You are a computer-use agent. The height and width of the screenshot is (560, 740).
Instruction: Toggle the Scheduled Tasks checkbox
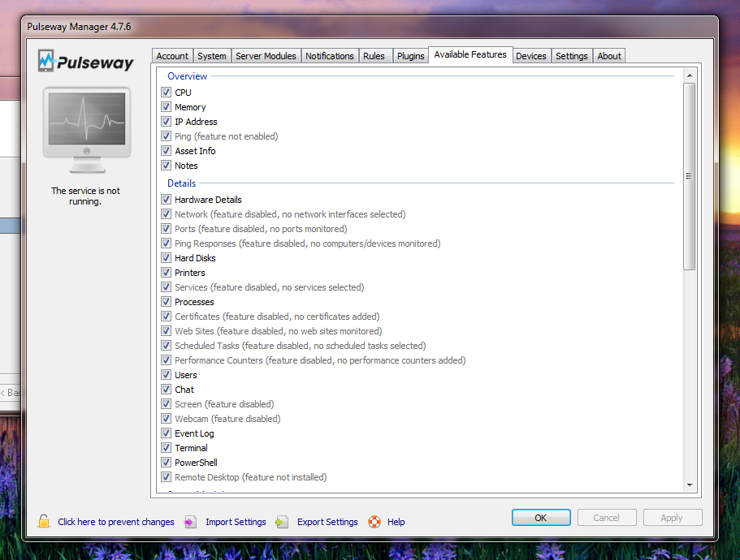pyautogui.click(x=166, y=346)
